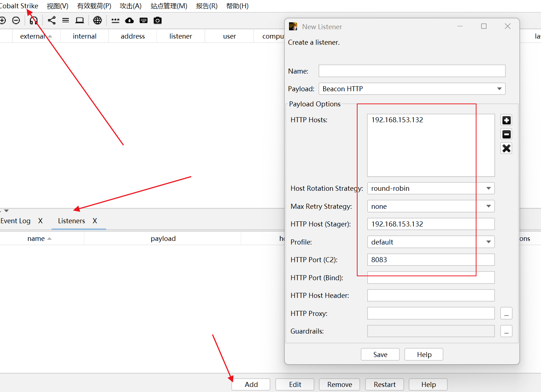Open the Profile dropdown

[x=431, y=242]
